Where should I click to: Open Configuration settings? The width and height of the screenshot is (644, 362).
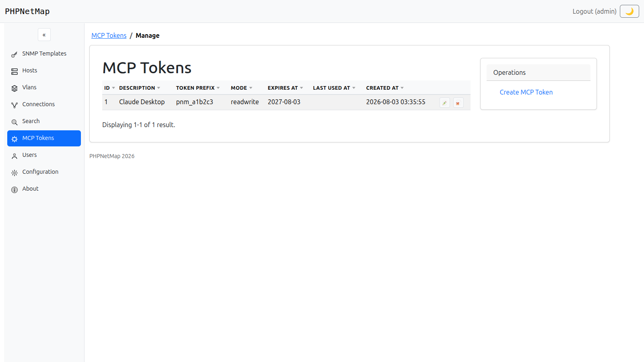(44, 172)
